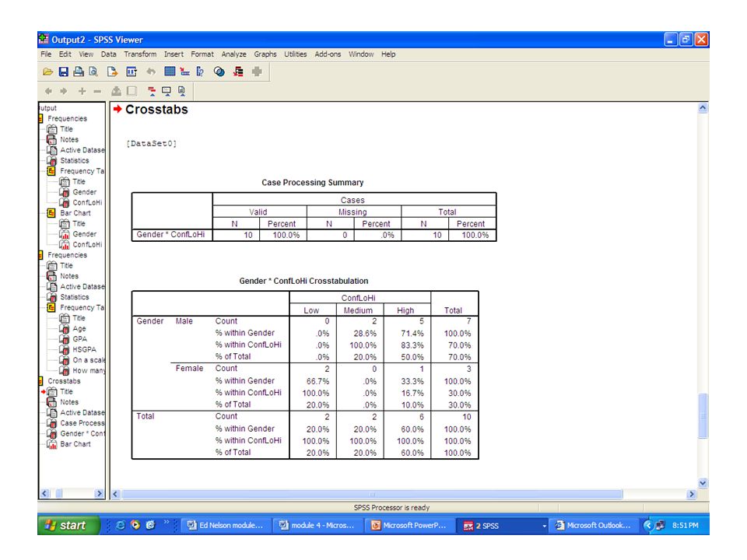The image size is (747, 560).
Task: Open the Utilities menu
Action: [x=296, y=54]
